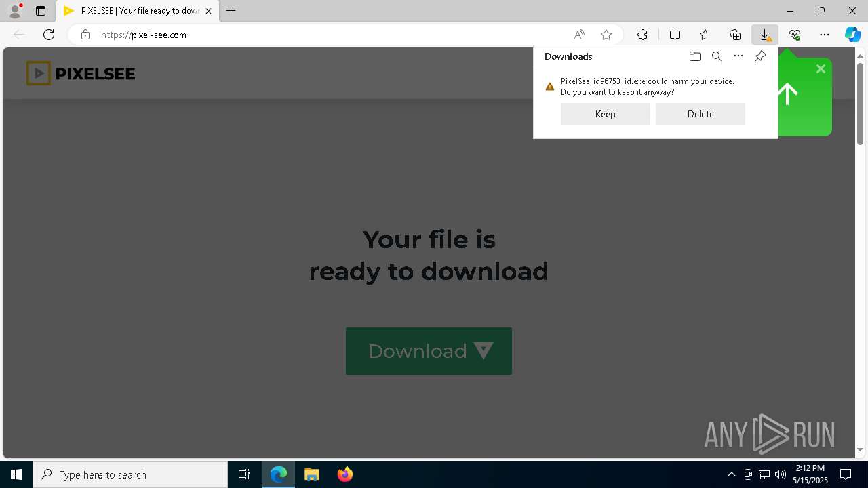This screenshot has height=488, width=868.
Task: Open the Edge profile icon
Action: point(14,11)
